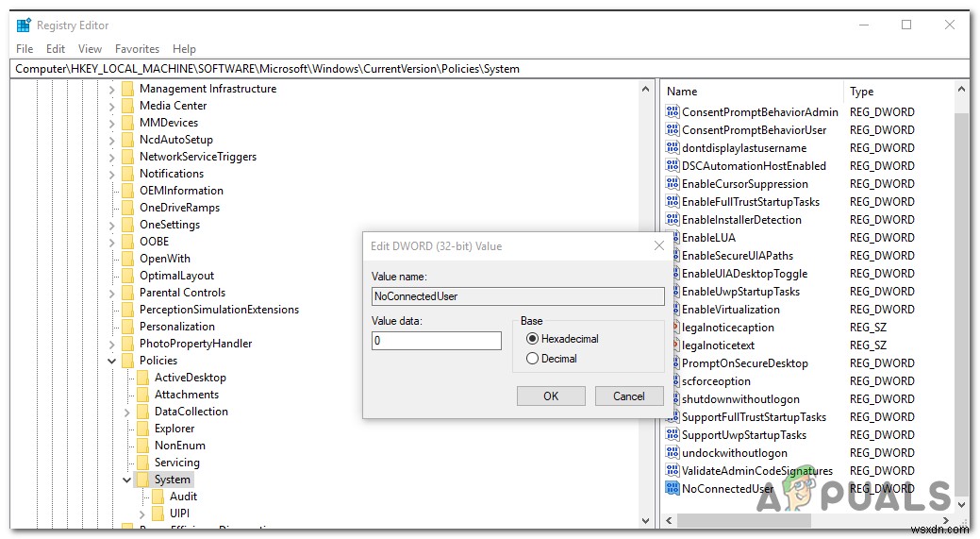Select the Notifications key

[x=172, y=174]
